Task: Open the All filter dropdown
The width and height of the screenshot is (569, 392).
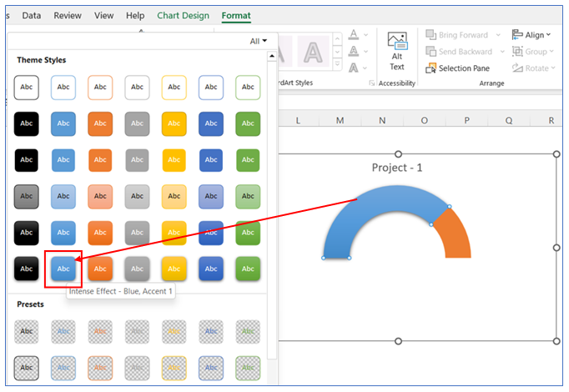Action: point(259,41)
